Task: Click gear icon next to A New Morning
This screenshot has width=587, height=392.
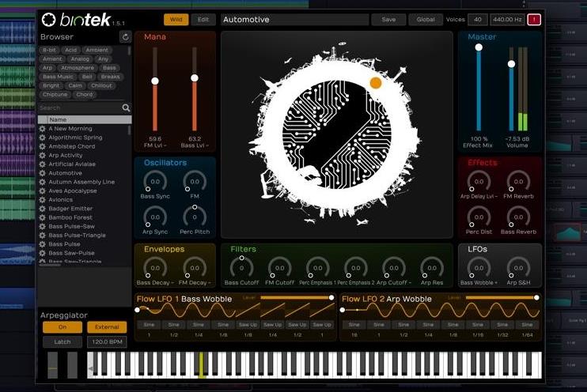Action: coord(42,129)
